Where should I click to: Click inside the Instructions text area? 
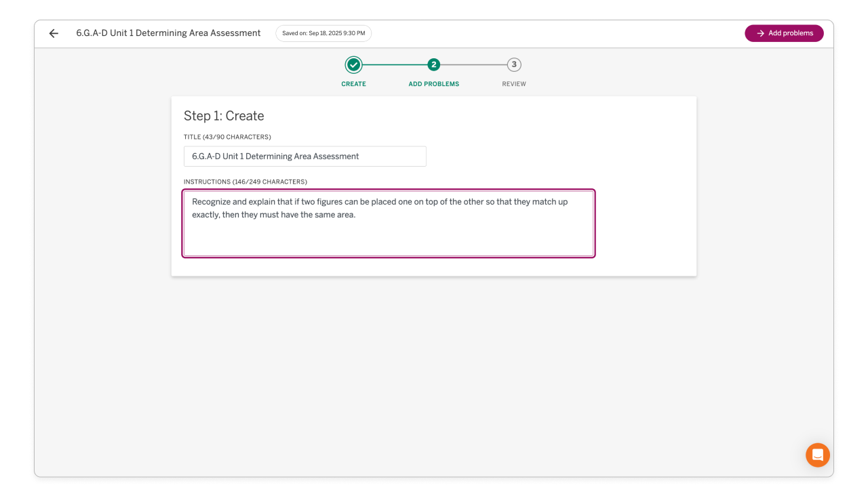[x=389, y=224]
